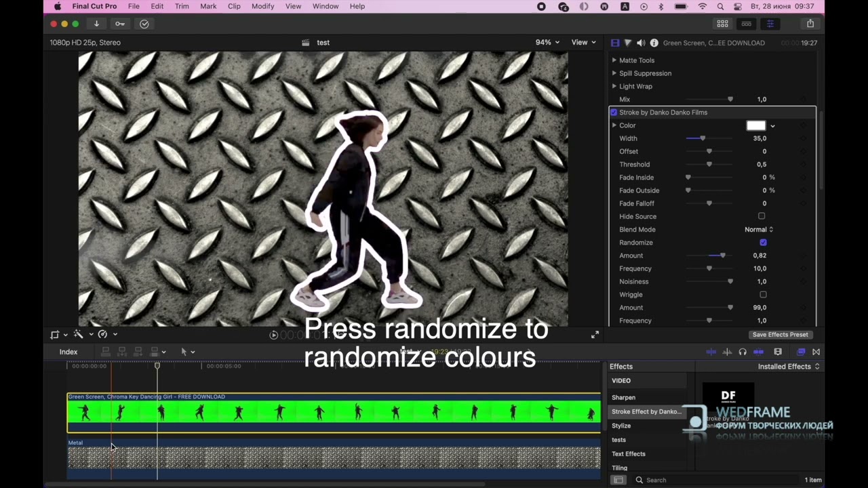This screenshot has width=868, height=488.
Task: Toggle audio skimming waveform icon
Action: click(727, 352)
